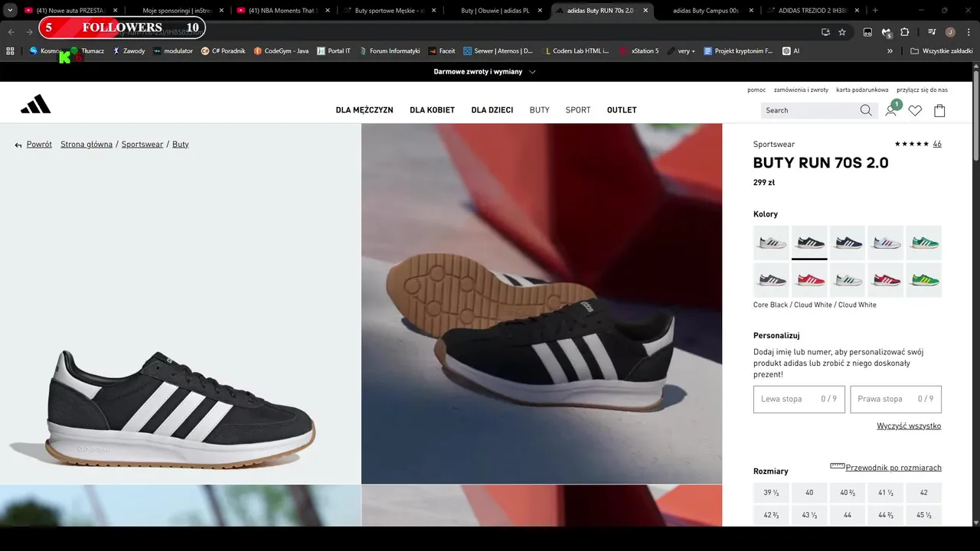Open zamówienia i zwroty link

801,90
